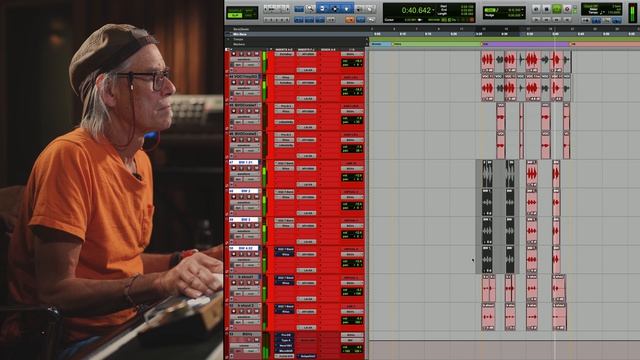Click the Stop transport button
Screen dimensions: 640x360
pyautogui.click(x=547, y=9)
